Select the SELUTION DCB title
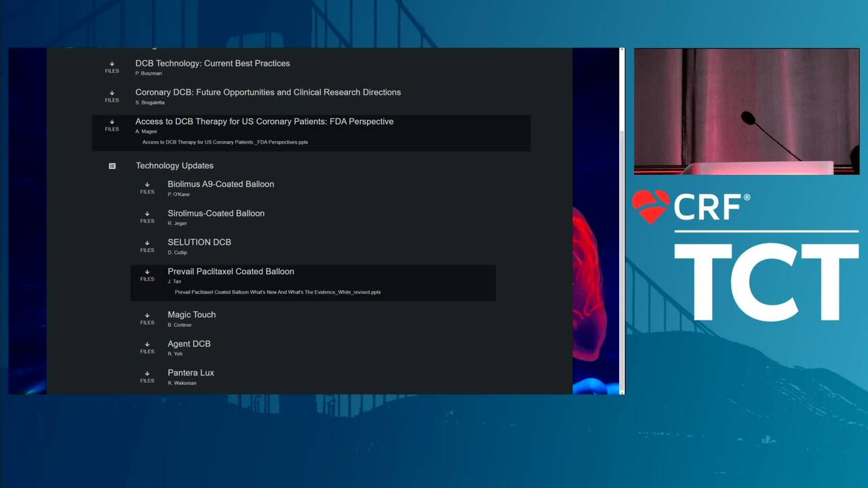The image size is (868, 488). 199,242
